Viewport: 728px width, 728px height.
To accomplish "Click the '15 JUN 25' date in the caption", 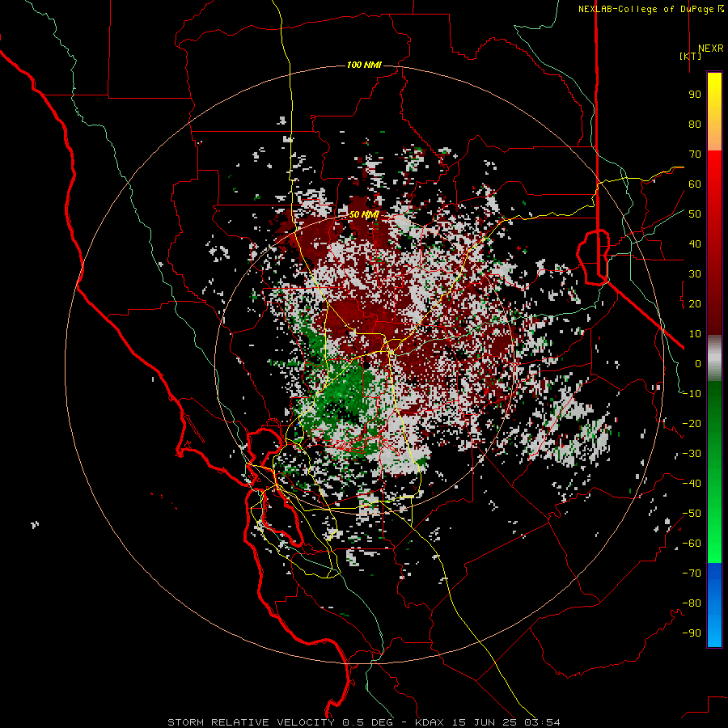I will (485, 722).
